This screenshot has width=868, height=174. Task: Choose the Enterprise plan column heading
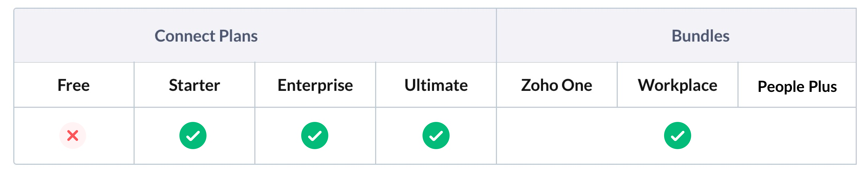click(x=315, y=85)
